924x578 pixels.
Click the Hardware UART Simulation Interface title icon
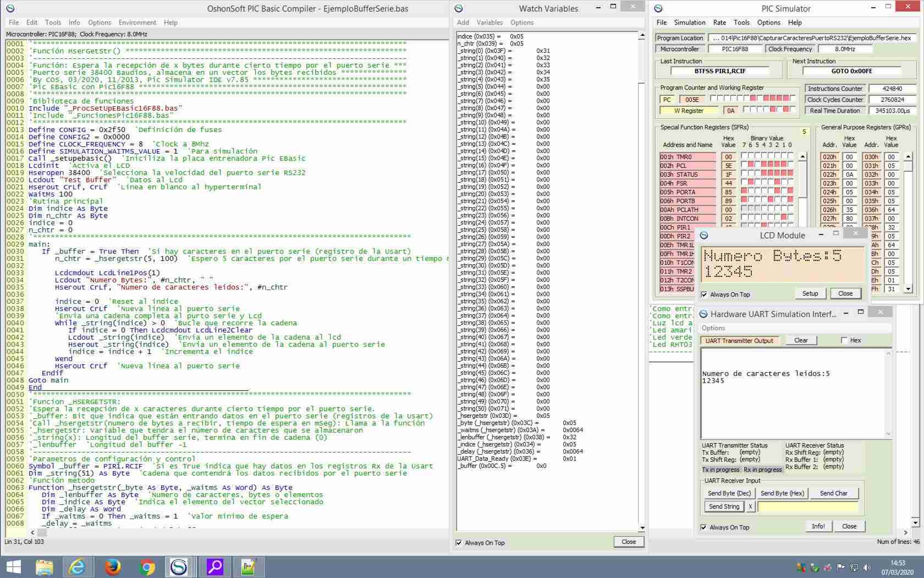click(703, 314)
